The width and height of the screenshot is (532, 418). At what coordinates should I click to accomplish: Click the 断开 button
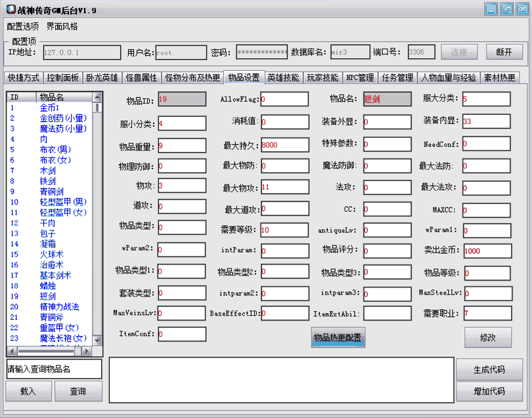(504, 52)
